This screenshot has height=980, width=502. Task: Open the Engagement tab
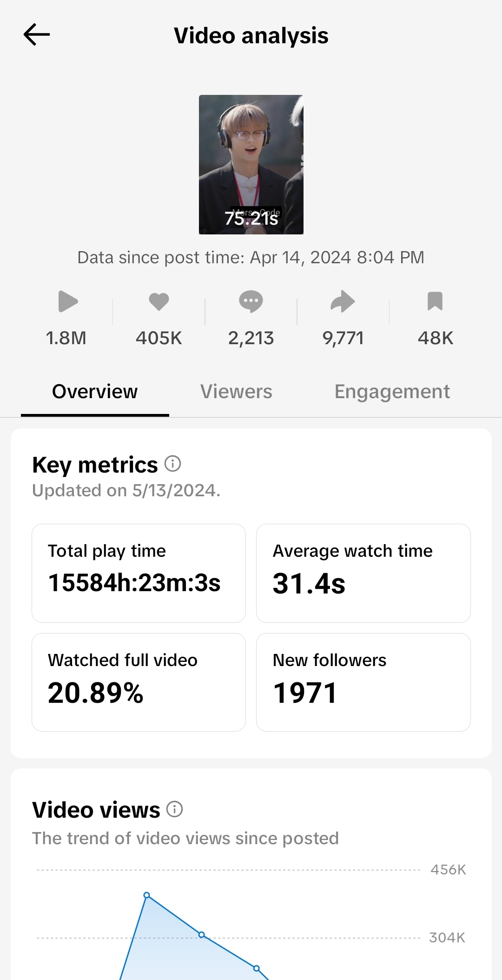click(x=392, y=392)
